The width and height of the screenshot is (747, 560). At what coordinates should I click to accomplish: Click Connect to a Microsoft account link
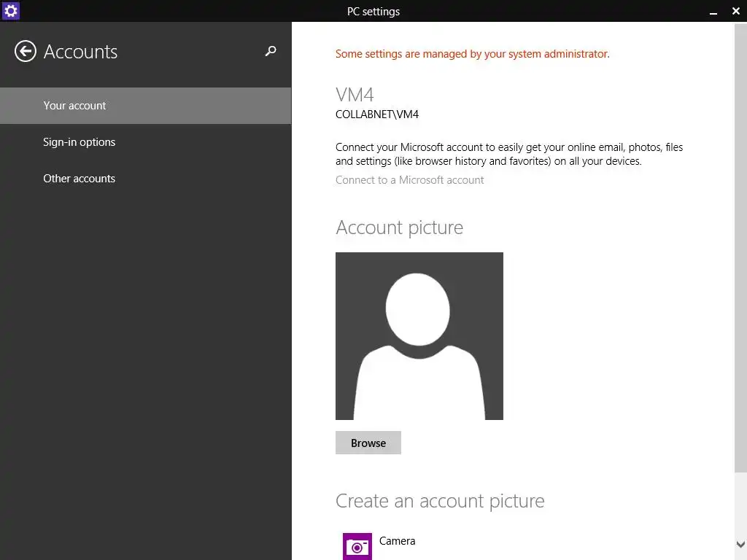(410, 180)
